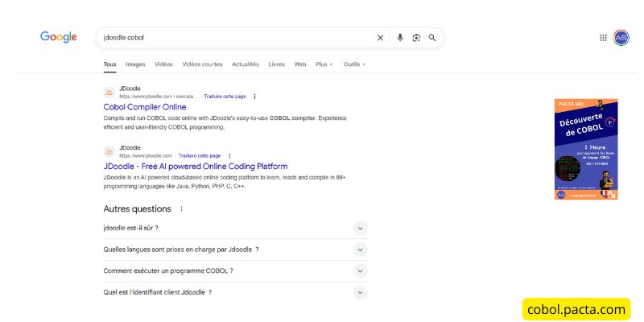Image resolution: width=644 pixels, height=322 pixels.
Task: Click URL https://www.jdoodle.com › execute
Action: coord(158,97)
